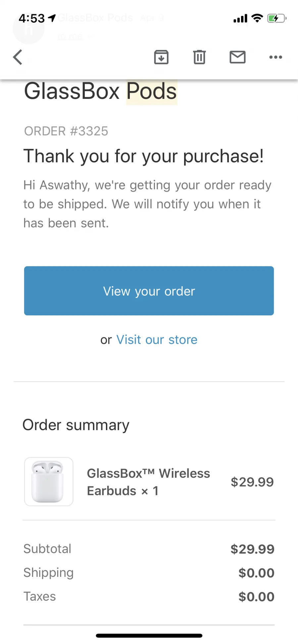Image resolution: width=298 pixels, height=644 pixels.
Task: Tap the location arrow beside the time
Action: click(52, 18)
